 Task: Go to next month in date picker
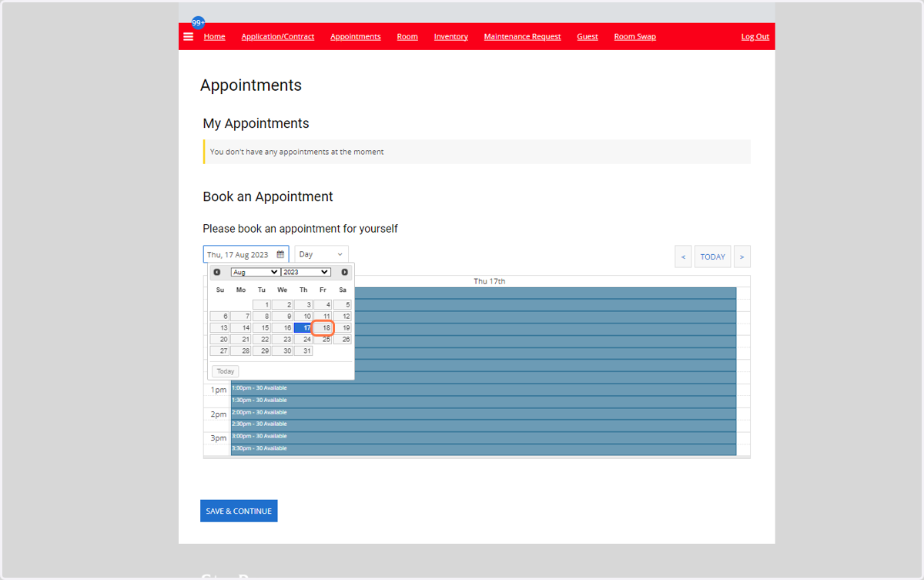(x=344, y=272)
